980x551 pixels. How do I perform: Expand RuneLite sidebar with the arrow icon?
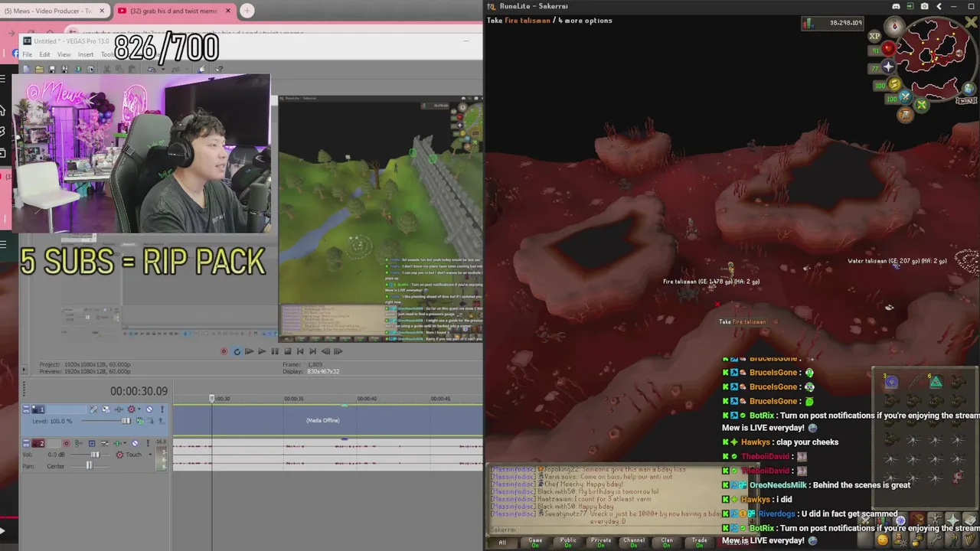[939, 6]
